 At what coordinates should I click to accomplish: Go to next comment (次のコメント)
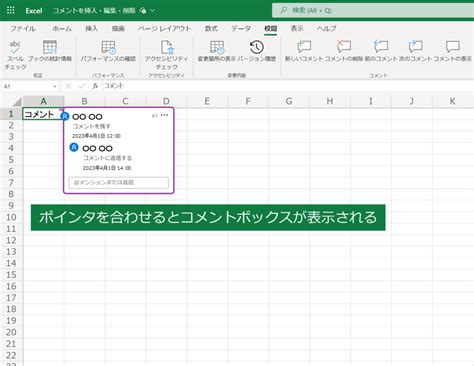point(415,51)
